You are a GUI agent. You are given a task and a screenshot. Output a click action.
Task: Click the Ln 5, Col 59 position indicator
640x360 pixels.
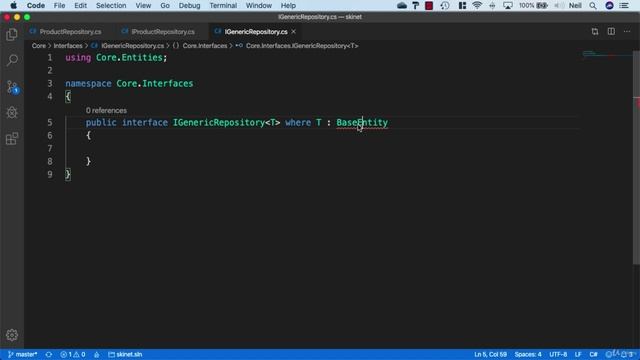coord(490,354)
